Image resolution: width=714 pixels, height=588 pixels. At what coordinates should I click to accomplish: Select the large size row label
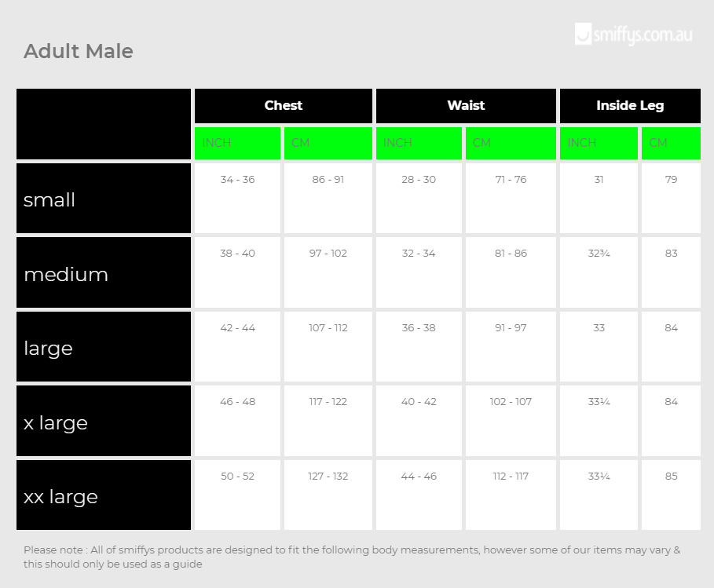click(104, 347)
